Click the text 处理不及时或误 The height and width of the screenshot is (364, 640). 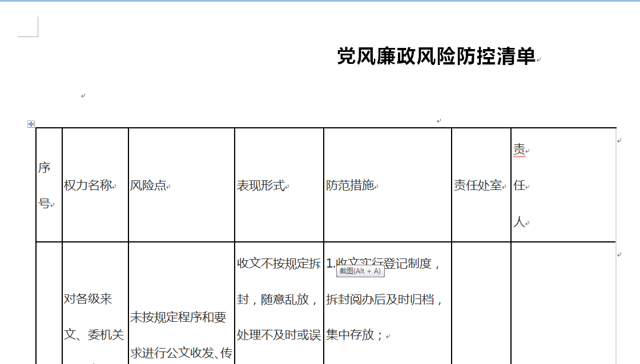coord(279,335)
